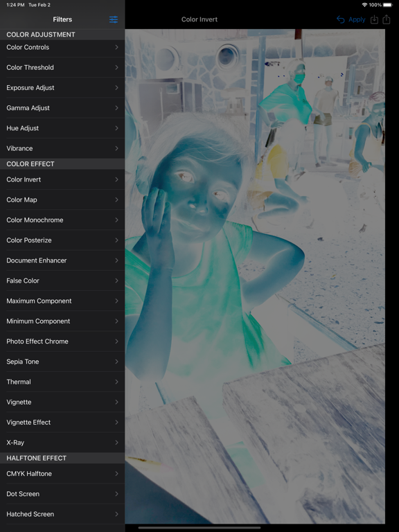Select the Color Monochrome filter
399x532 pixels.
pos(62,220)
